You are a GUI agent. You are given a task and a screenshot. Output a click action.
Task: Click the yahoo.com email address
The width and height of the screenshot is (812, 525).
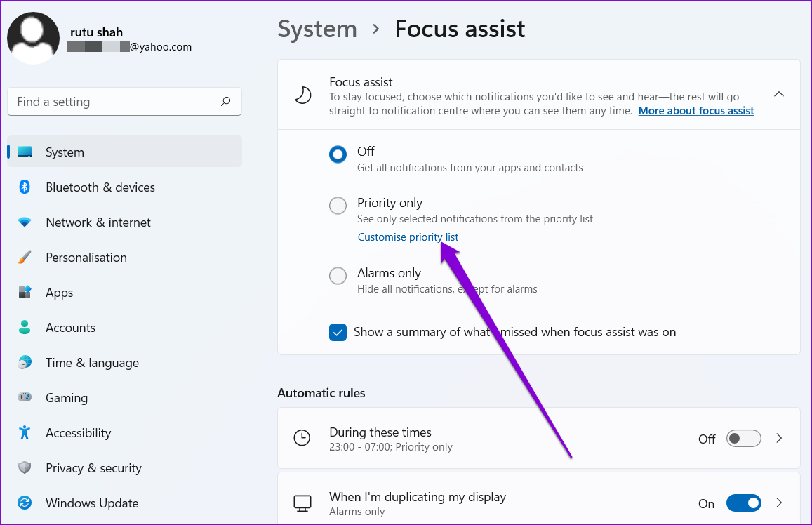coord(129,46)
